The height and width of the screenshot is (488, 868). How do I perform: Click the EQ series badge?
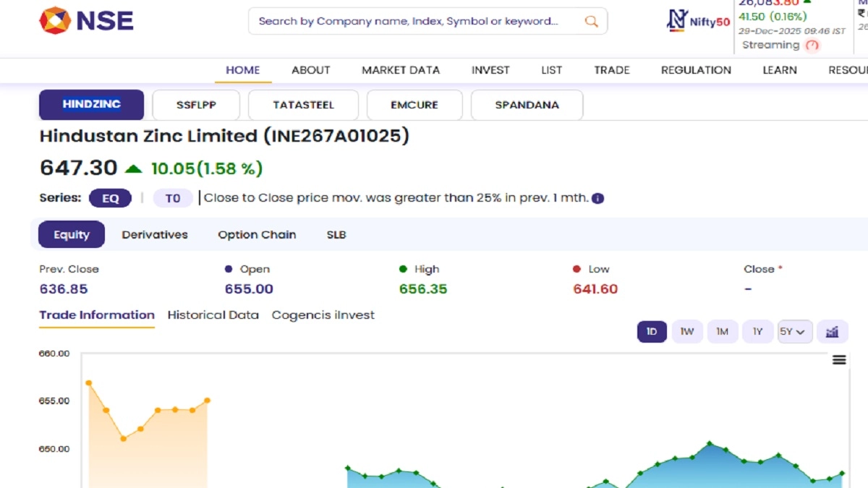(110, 198)
